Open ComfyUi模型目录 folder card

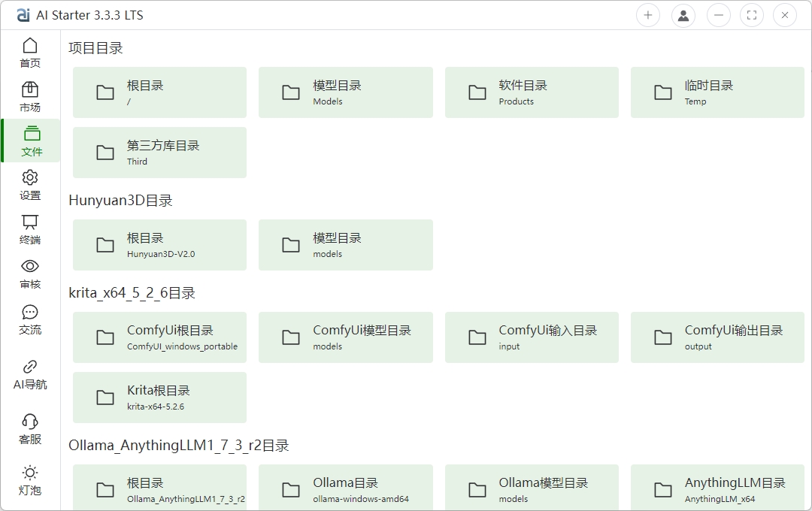(345, 337)
